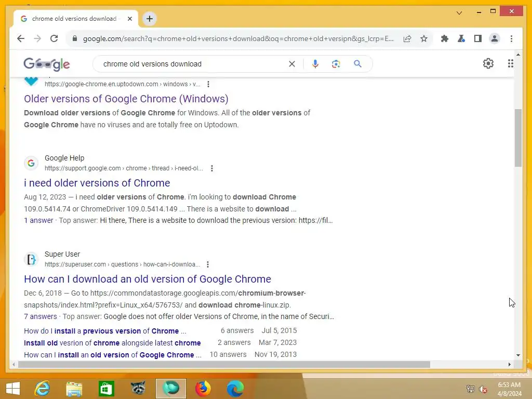This screenshot has height=399, width=532.
Task: Open the network tray icon
Action: pos(470,389)
